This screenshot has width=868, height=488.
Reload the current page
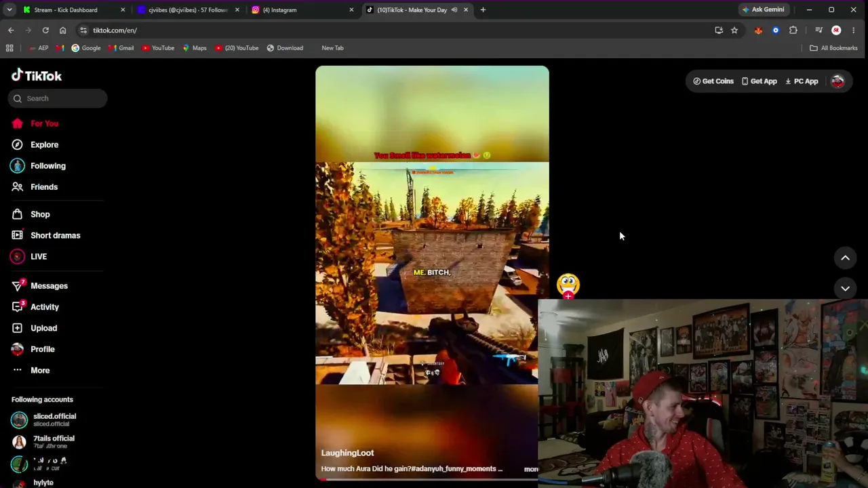[45, 30]
